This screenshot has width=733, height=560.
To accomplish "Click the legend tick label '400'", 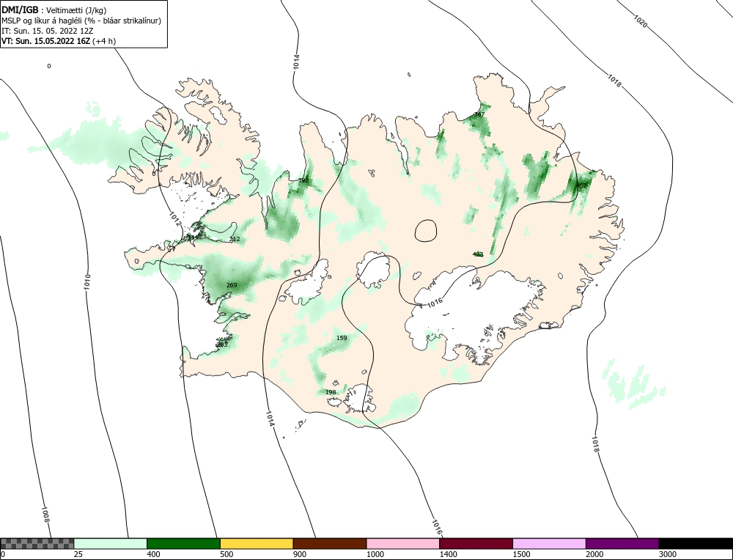I will click(153, 554).
